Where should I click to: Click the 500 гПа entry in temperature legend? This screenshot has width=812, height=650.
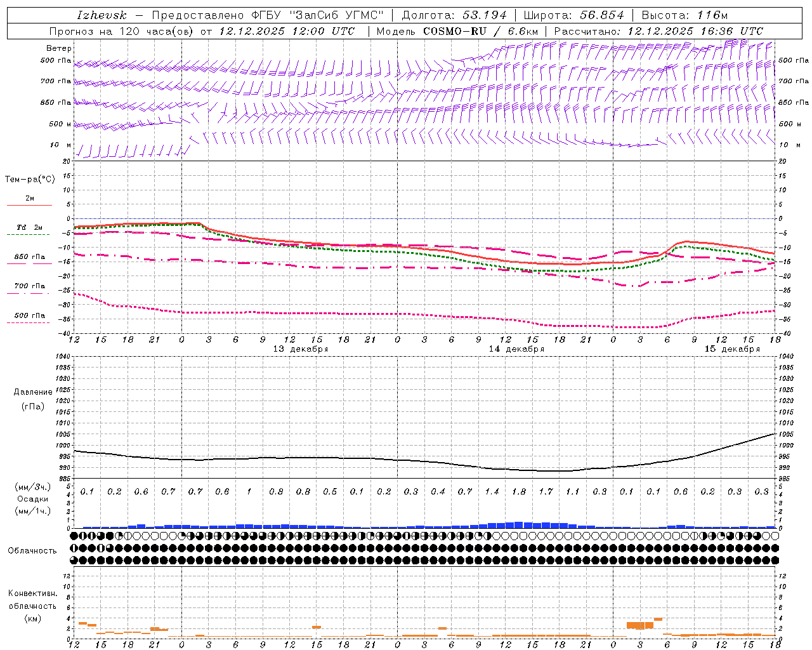[30, 315]
